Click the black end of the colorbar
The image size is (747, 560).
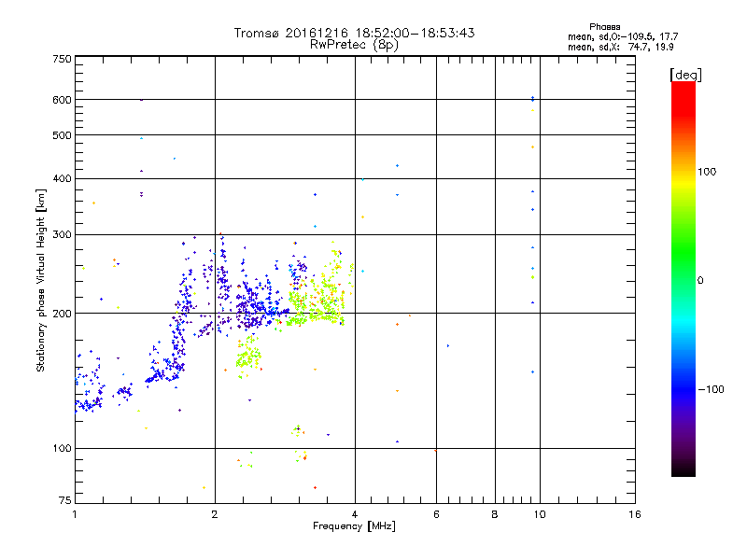point(684,470)
